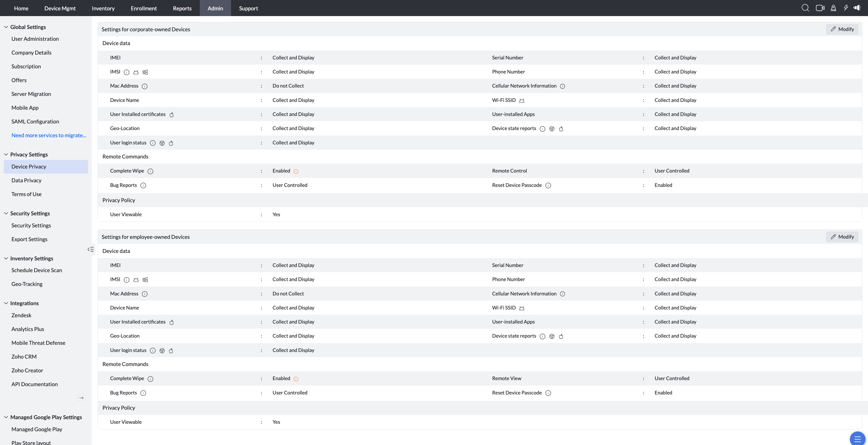Click Android icon beside corporate IMSI

point(136,72)
